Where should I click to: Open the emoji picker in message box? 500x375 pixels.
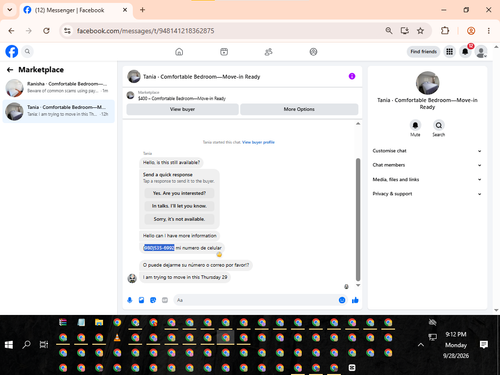pos(342,300)
